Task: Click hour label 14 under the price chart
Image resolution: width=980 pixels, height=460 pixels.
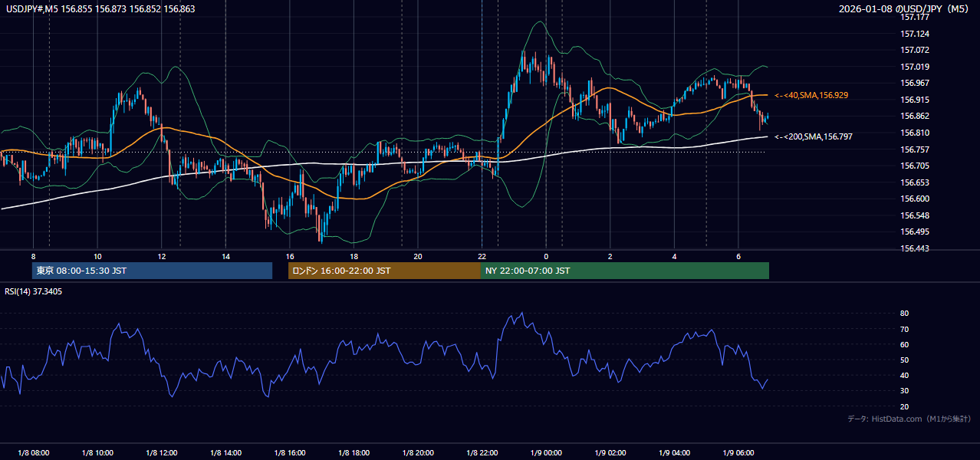Action: (225, 256)
